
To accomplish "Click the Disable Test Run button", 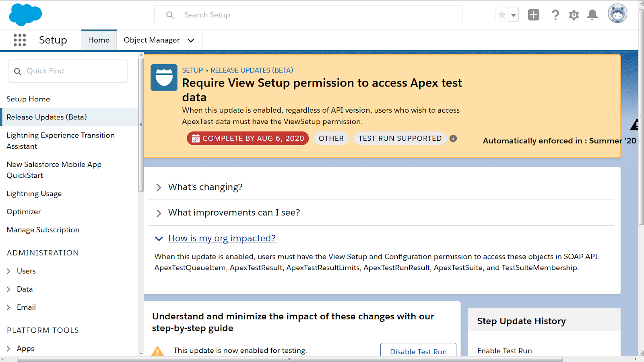I will (x=418, y=351).
